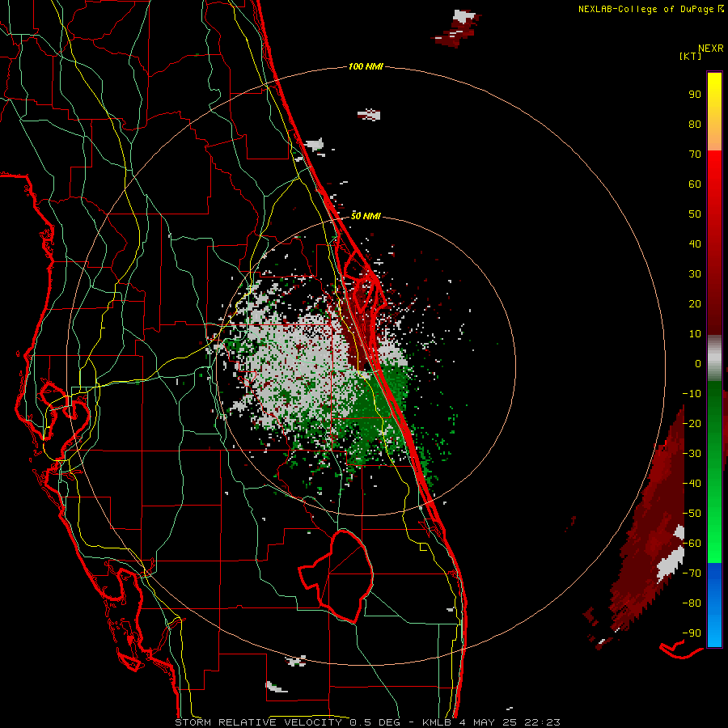Click the gray zero-velocity segment of the color bar
The image size is (728, 728).
(714, 358)
